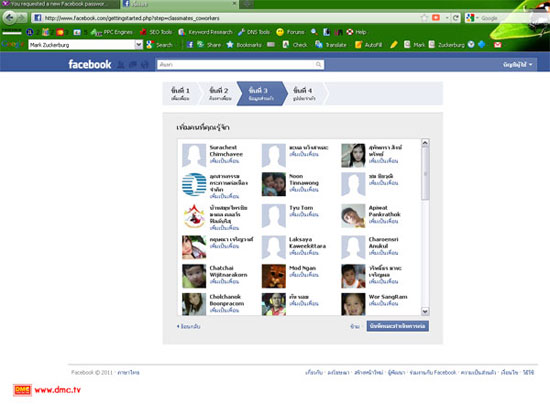Add Surachest Chimchavee as friend link
This screenshot has width=550, height=404.
tap(224, 161)
